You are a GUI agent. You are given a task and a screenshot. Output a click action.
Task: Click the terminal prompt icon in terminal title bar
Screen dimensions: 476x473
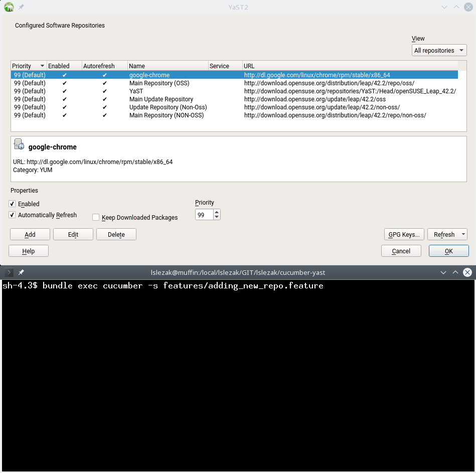coord(9,272)
